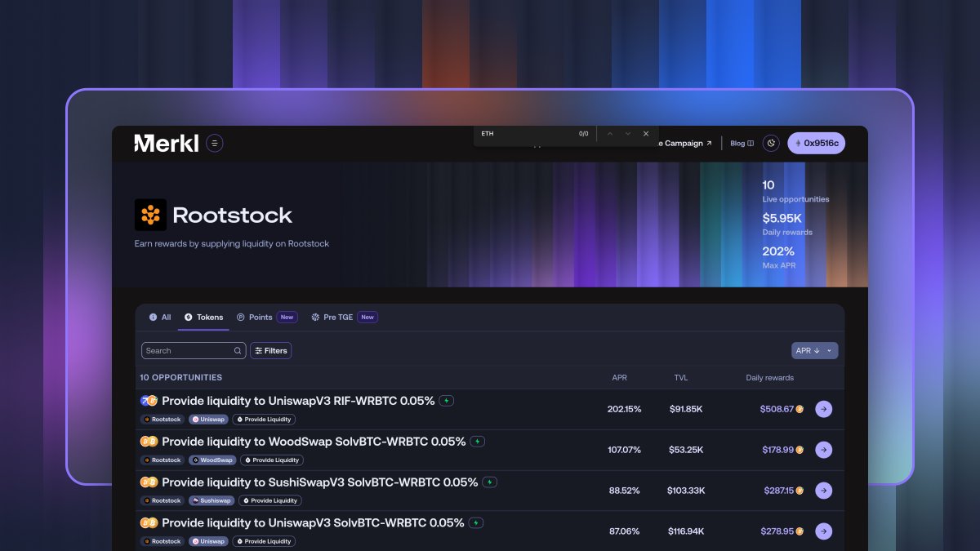This screenshot has width=980, height=551.
Task: Click arrow button on UniswapV3 SolvBTC-WRBTC row
Action: point(824,531)
